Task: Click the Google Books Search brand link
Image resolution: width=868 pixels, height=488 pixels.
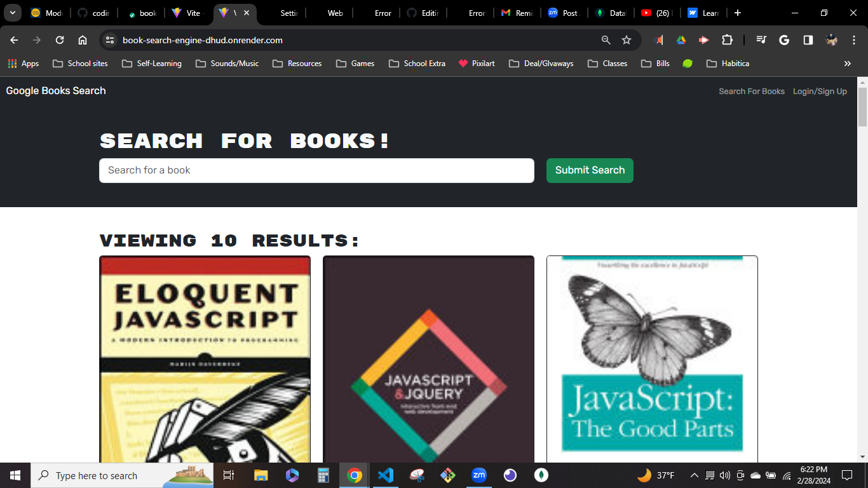Action: tap(56, 91)
